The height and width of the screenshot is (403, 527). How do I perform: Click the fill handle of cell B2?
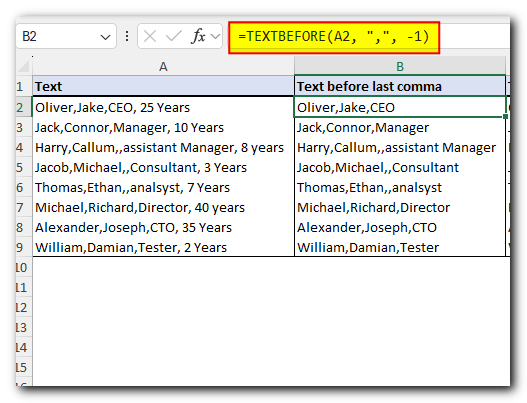(x=505, y=116)
